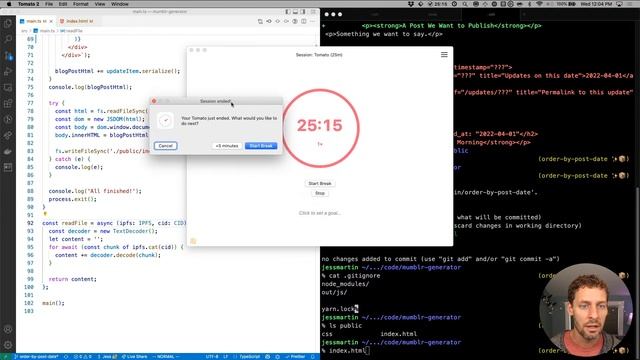Viewport: 640px width, 360px height.
Task: Click the sticky note icon in Tomato window
Action: pyautogui.click(x=193, y=241)
